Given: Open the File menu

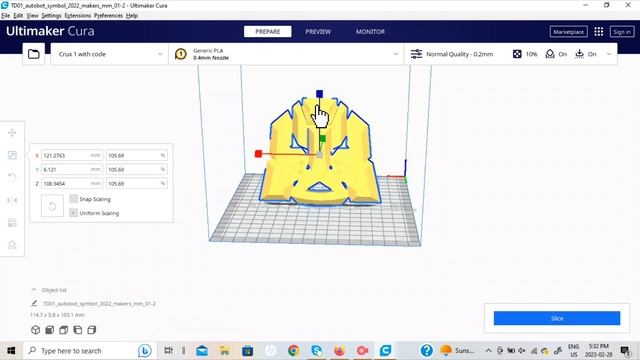Looking at the screenshot, I should point(5,16).
